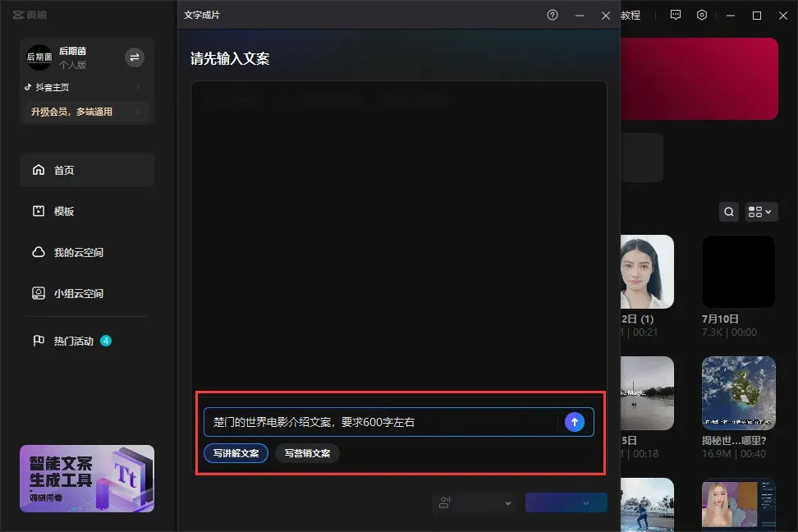Open the woman portrait draft thumbnail
This screenshot has height=532, width=798.
coord(648,272)
